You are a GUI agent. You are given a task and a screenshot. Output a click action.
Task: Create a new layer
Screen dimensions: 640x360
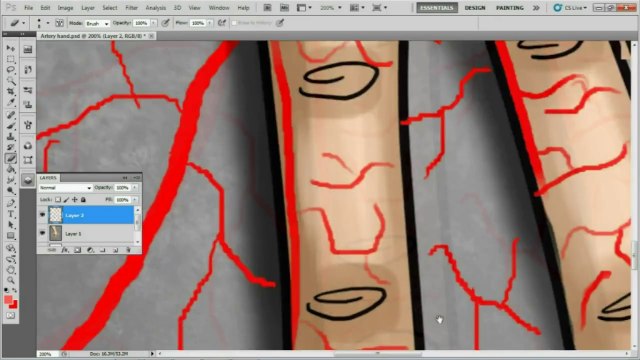pos(116,250)
